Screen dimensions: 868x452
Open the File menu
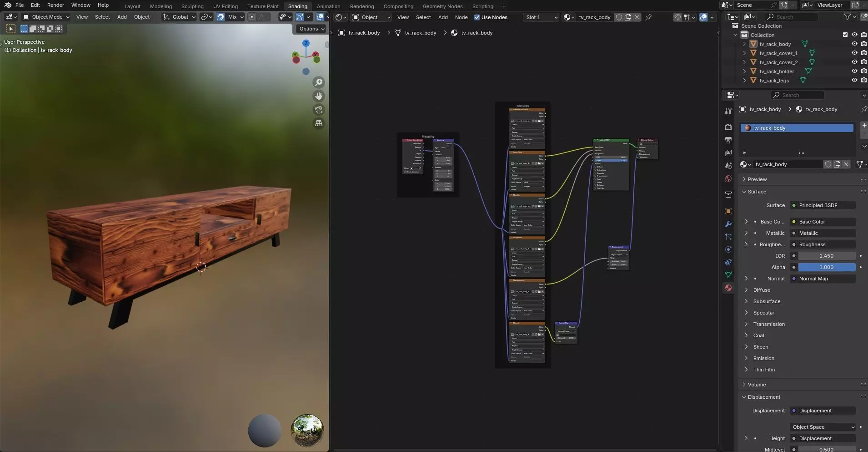click(x=20, y=5)
